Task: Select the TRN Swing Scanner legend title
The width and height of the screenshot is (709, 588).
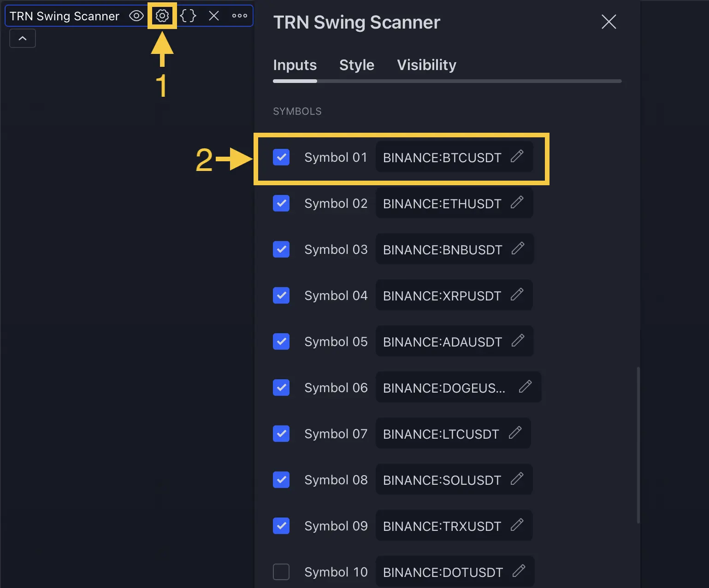Action: pos(65,15)
